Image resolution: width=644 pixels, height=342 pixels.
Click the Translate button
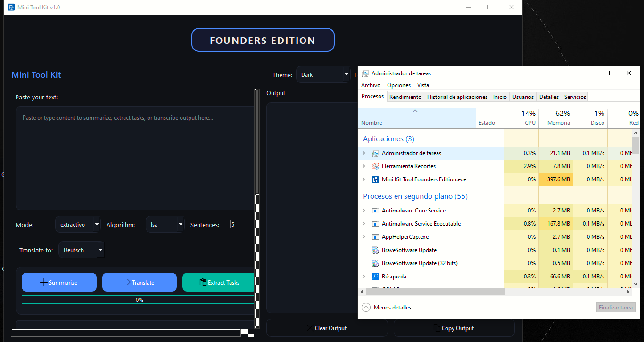[x=140, y=282]
